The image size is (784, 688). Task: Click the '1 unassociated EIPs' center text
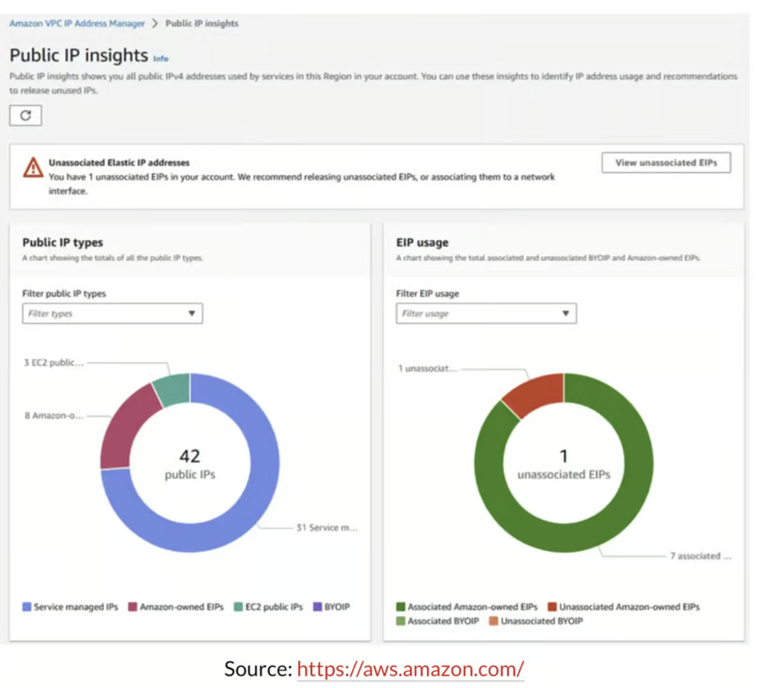pyautogui.click(x=564, y=464)
